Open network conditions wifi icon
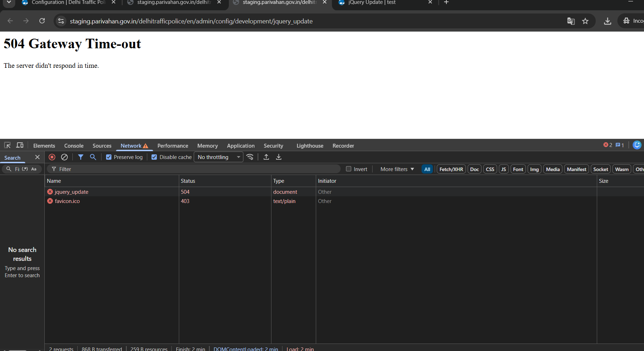The image size is (644, 351). 250,157
